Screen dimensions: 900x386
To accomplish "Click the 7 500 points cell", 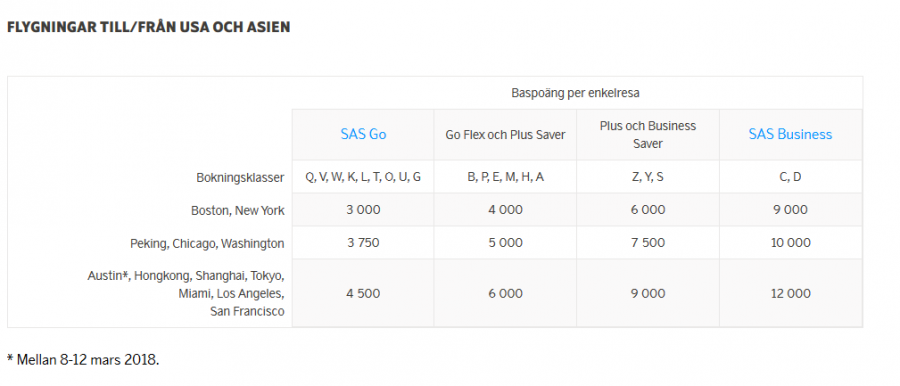I will click(648, 243).
